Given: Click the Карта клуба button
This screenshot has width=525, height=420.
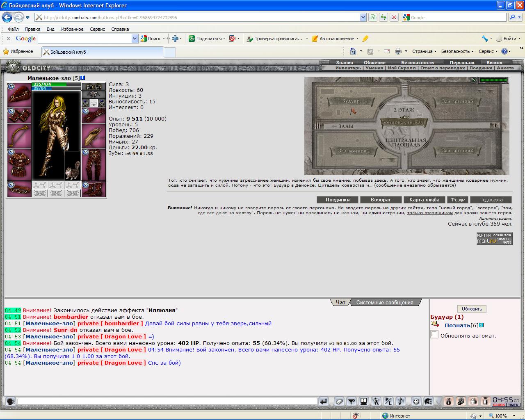Looking at the screenshot, I should tap(424, 200).
